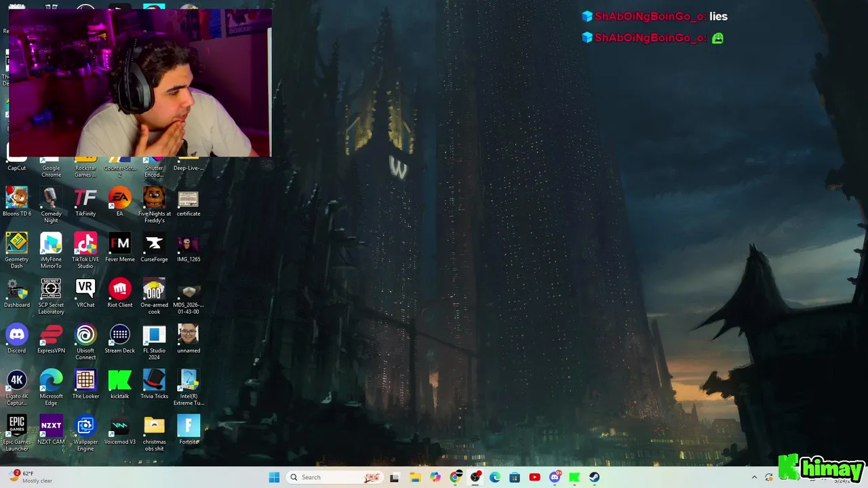Viewport: 868px width, 488px height.
Task: Open the Kick taskbar icon
Action: pyautogui.click(x=575, y=477)
